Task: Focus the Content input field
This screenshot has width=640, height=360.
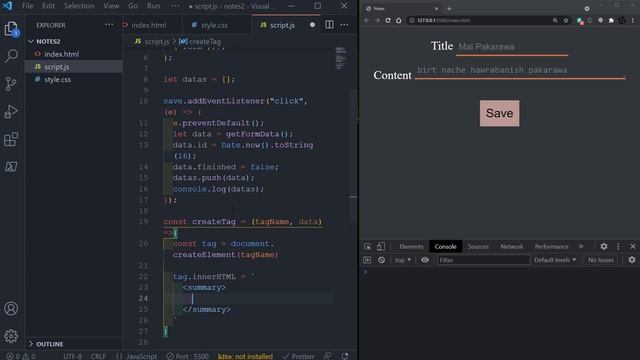Action: (520, 71)
